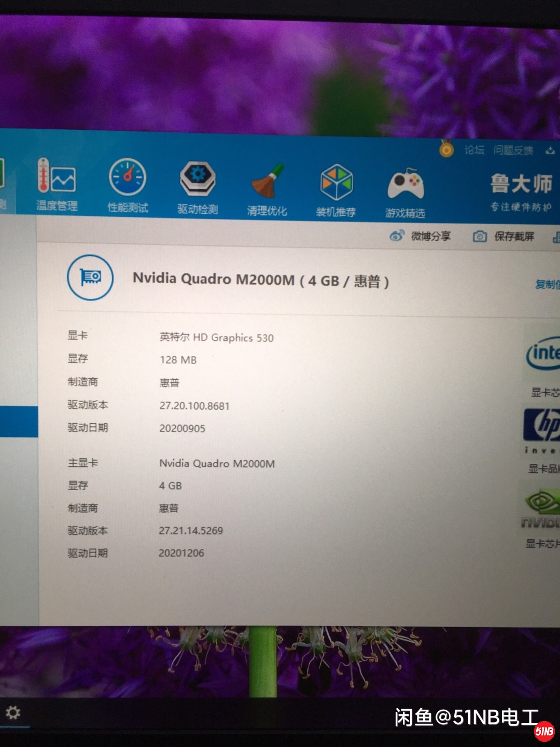Image resolution: width=560 pixels, height=747 pixels.
Task: Click 保存截屏 save screenshot button
Action: point(503,237)
